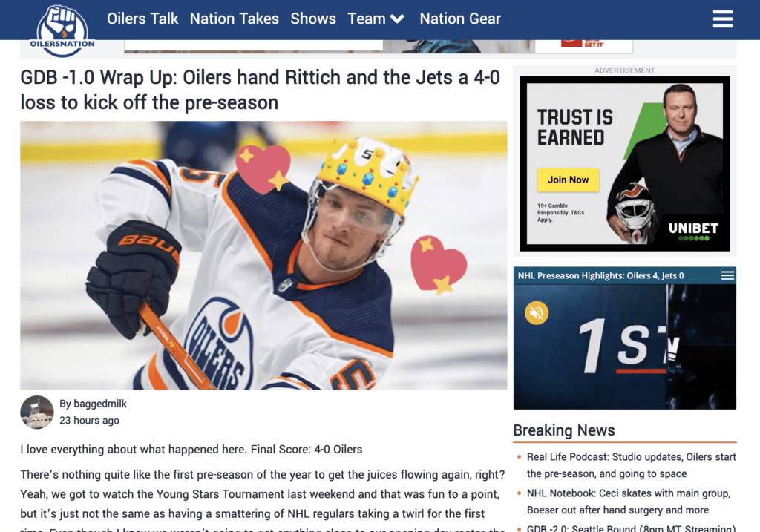This screenshot has width=760, height=532.
Task: Expand the Team dropdown chevron
Action: click(397, 19)
